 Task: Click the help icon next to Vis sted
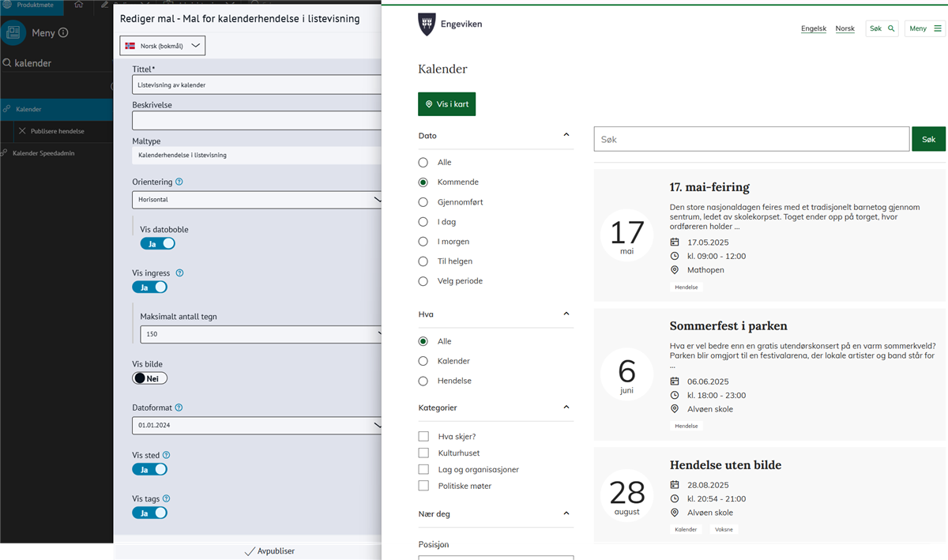click(x=166, y=455)
